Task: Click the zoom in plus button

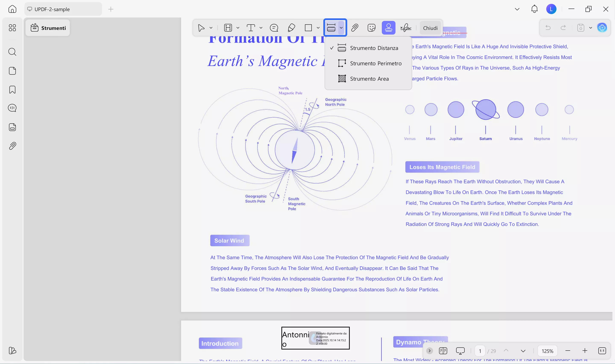Action: point(584,351)
